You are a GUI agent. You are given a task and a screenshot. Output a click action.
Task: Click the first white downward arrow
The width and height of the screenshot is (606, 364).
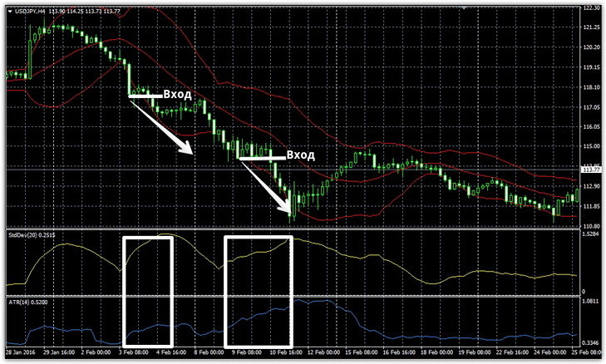point(163,126)
